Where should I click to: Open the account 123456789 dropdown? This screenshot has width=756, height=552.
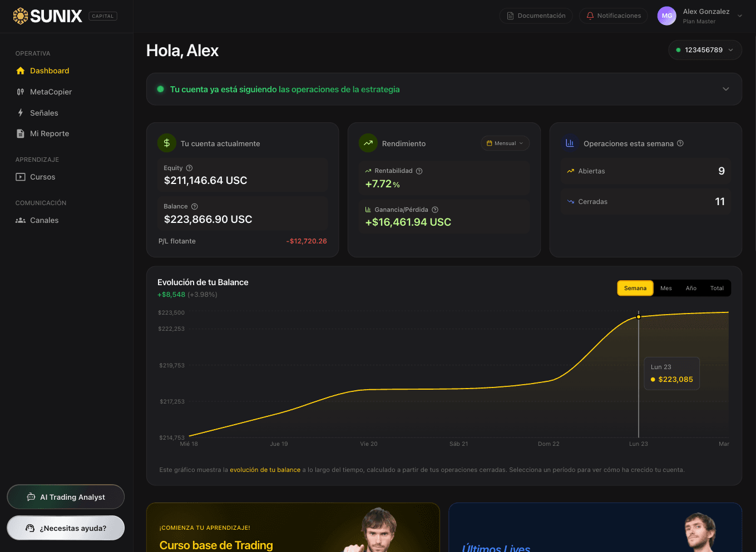tap(705, 50)
